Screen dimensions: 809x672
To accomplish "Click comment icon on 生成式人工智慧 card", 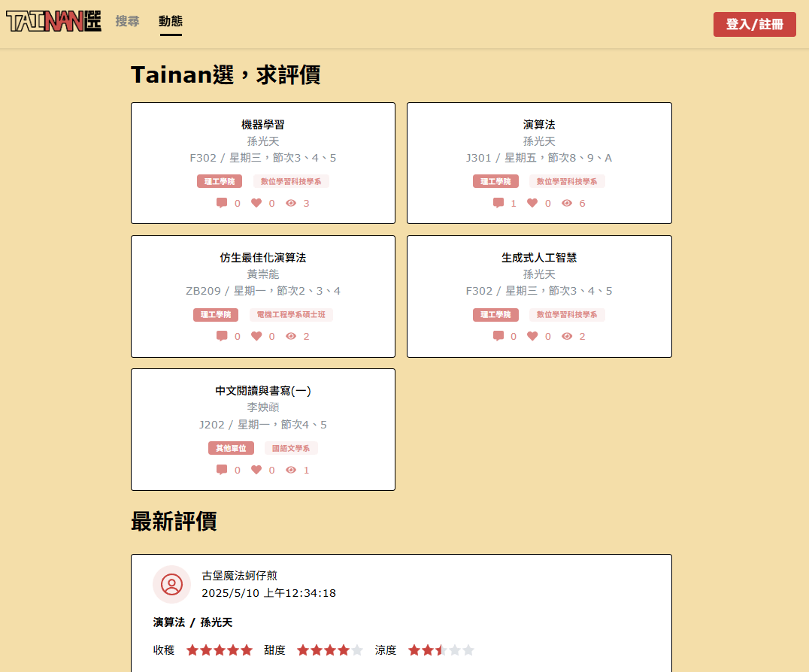I will (x=498, y=336).
